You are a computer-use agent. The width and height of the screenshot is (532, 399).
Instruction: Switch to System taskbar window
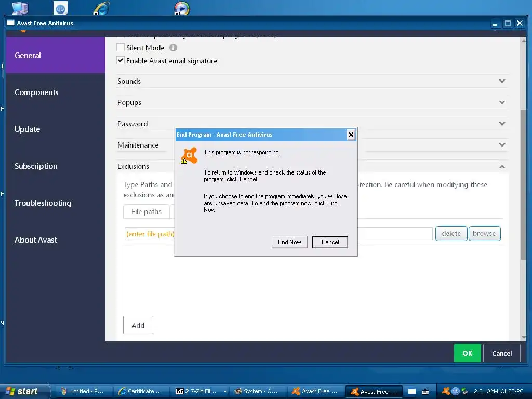point(257,391)
